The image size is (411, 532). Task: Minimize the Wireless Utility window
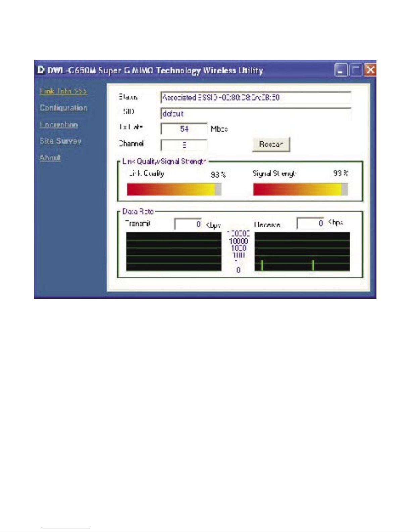pos(341,70)
